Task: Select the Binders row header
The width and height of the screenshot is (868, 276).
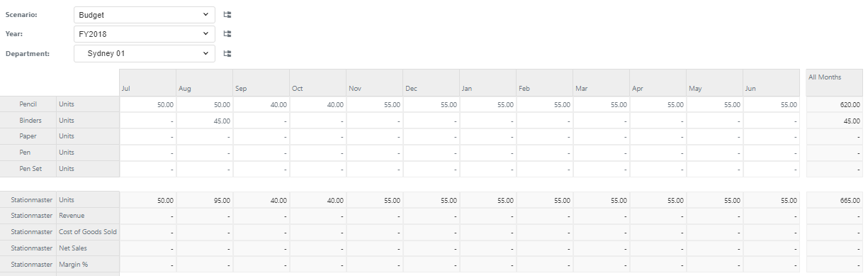Action: tap(28, 121)
